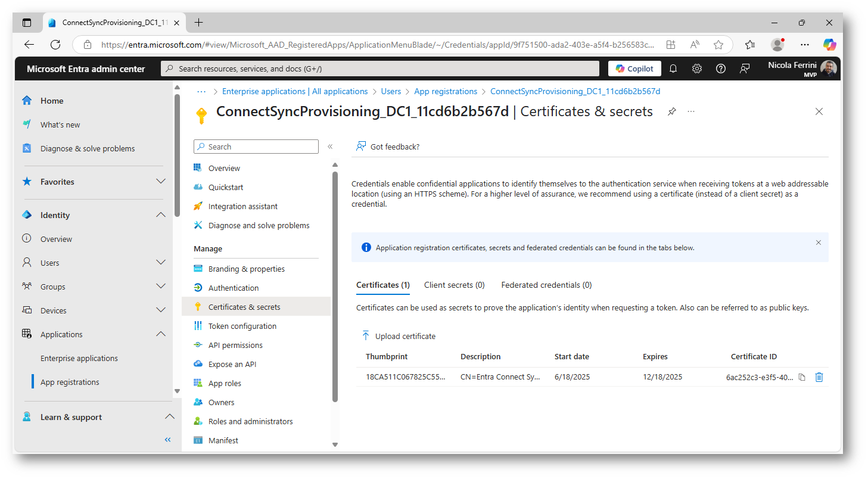Open the Help question mark
The image size is (868, 479).
point(721,69)
